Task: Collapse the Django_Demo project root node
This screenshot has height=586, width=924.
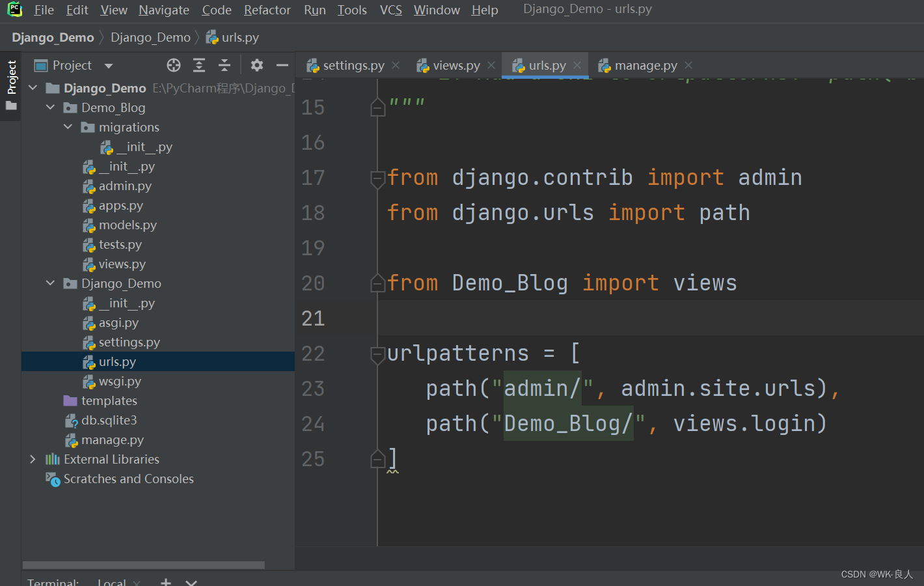Action: 33,88
